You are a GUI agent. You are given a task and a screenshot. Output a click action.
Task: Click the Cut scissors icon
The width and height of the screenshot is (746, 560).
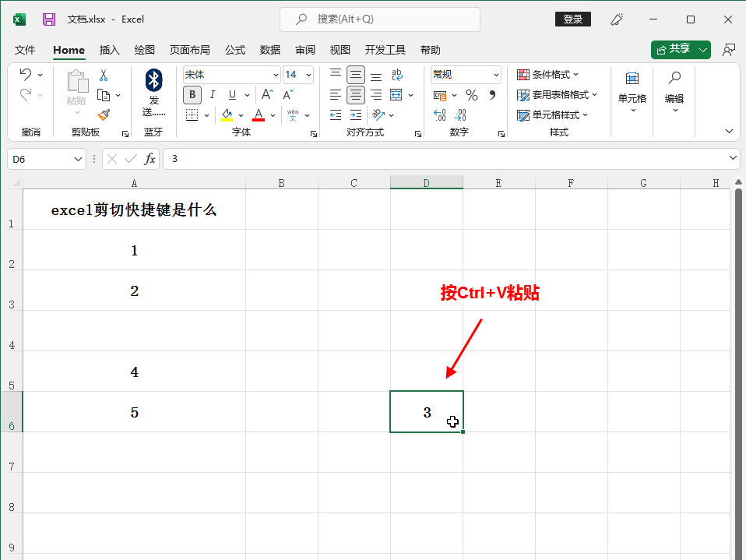point(104,75)
